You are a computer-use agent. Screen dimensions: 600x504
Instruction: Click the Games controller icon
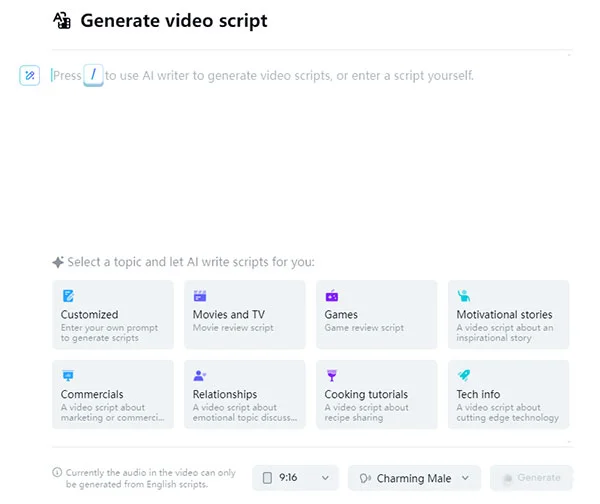click(332, 296)
